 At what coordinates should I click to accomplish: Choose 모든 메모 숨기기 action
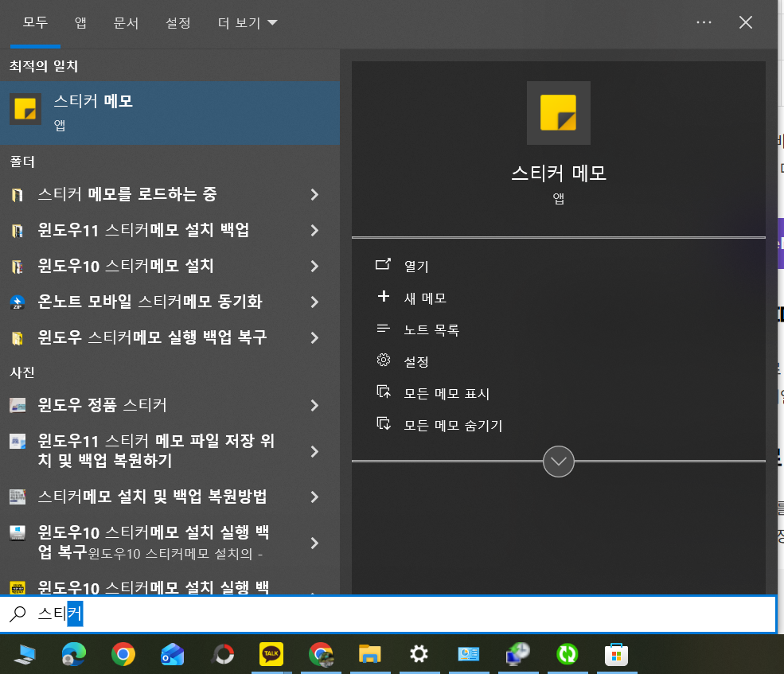[x=453, y=426]
